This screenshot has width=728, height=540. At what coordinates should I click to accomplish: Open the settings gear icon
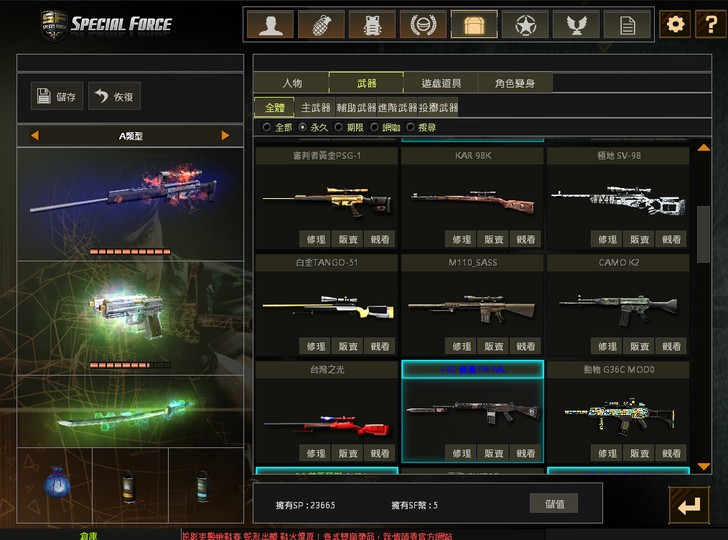[x=675, y=24]
